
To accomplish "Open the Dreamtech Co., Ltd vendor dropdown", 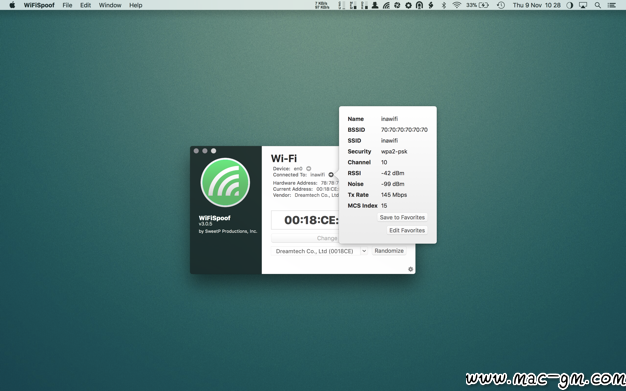I will click(319, 251).
